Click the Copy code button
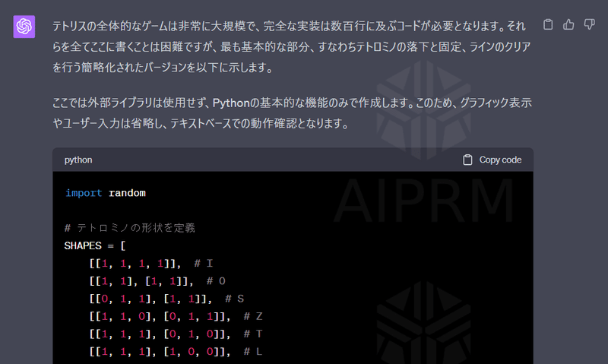This screenshot has width=608, height=364. pyautogui.click(x=492, y=160)
